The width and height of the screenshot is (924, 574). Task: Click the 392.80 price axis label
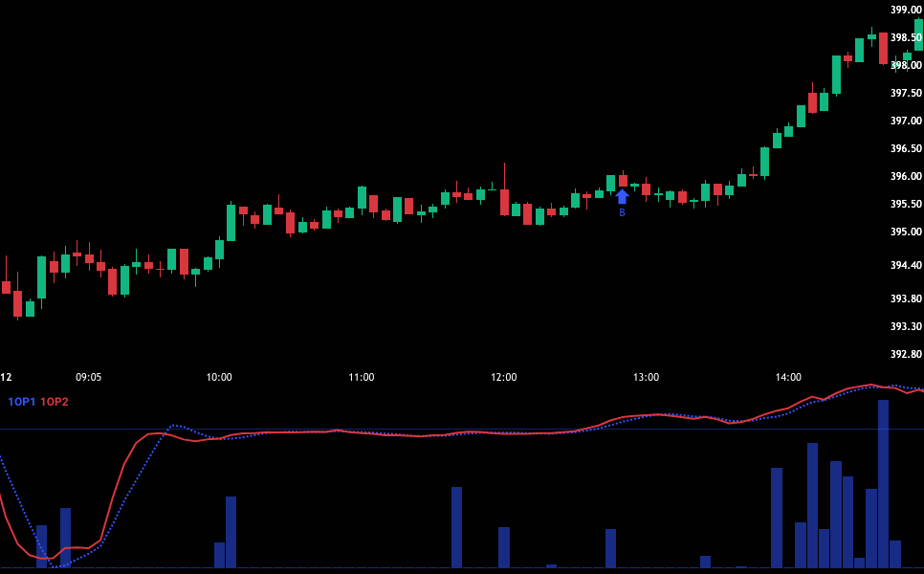coord(905,354)
